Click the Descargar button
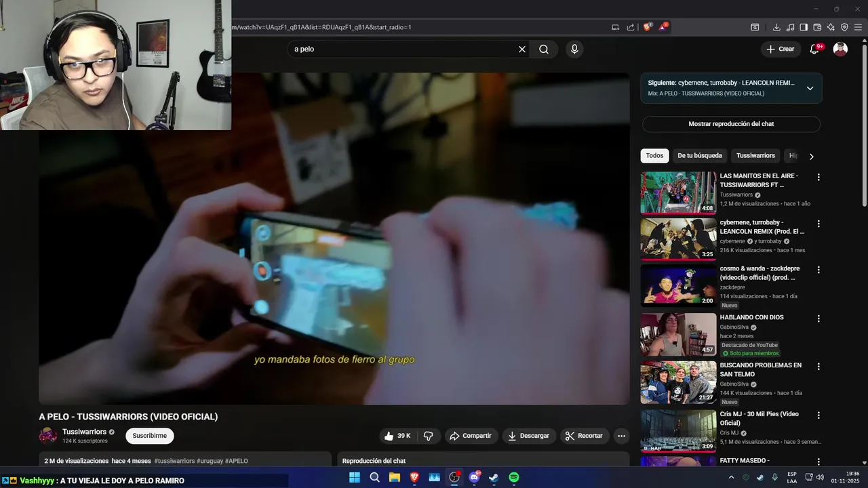868x488 pixels. [529, 436]
